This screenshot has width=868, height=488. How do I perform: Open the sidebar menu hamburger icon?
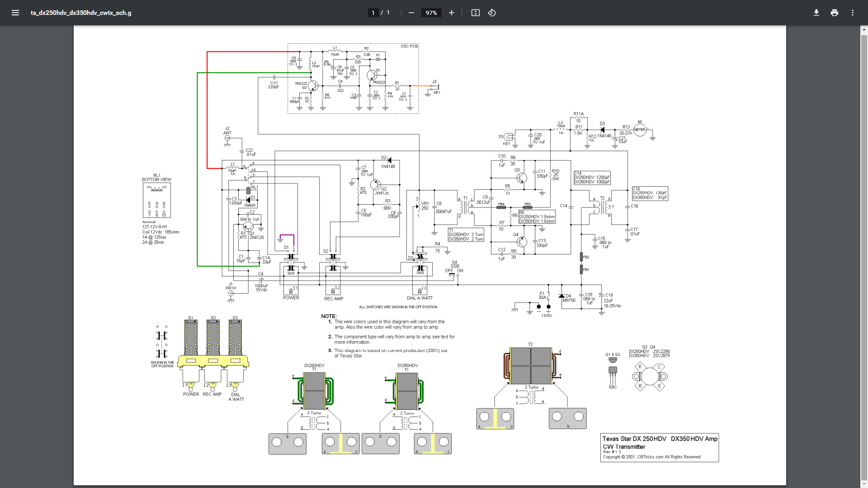(15, 13)
